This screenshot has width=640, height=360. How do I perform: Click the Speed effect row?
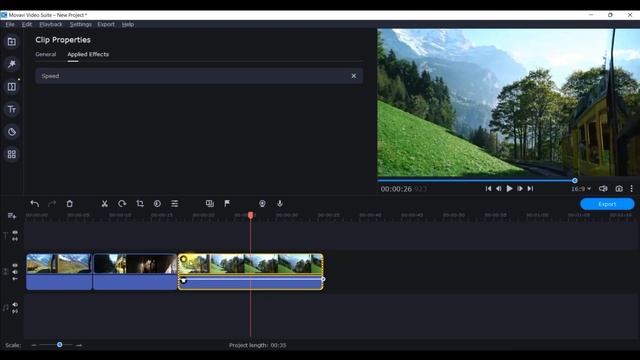coord(199,76)
